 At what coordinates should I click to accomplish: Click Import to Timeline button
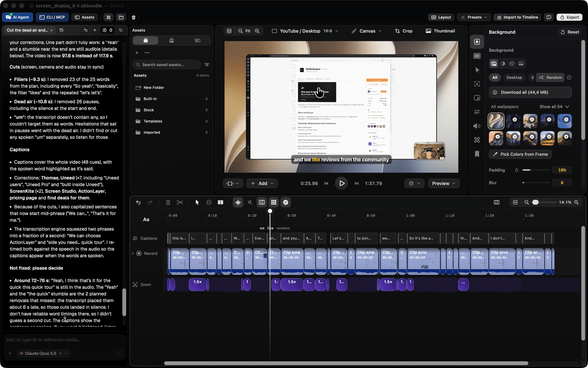517,17
